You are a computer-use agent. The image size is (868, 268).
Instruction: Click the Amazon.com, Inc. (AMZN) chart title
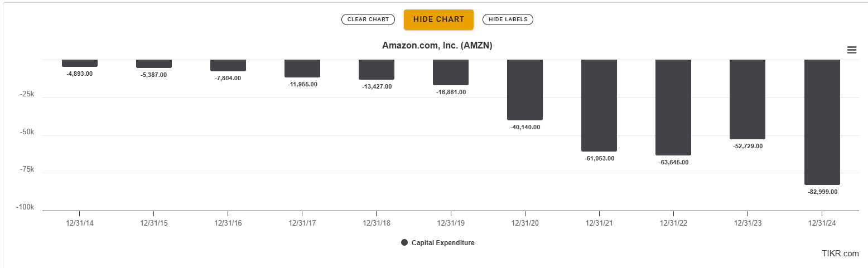coord(437,45)
